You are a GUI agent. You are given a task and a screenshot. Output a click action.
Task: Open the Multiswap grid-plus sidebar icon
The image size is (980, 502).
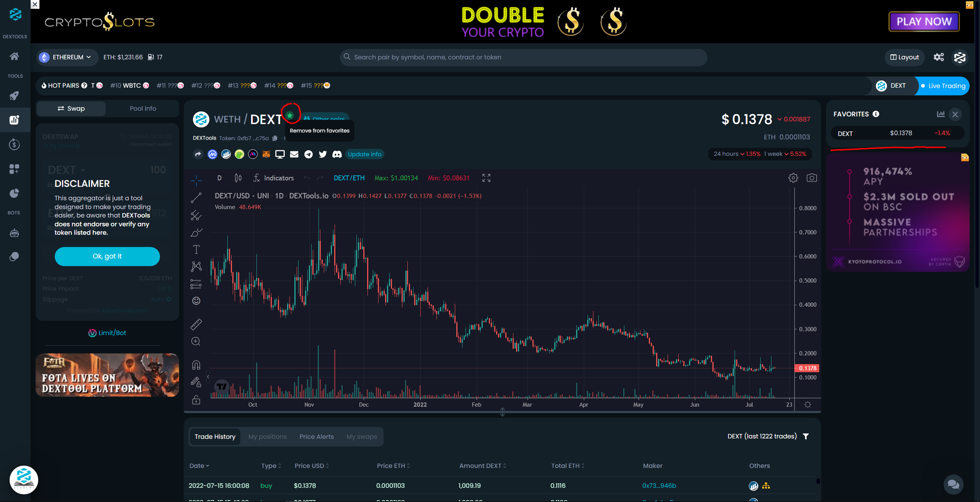click(15, 169)
